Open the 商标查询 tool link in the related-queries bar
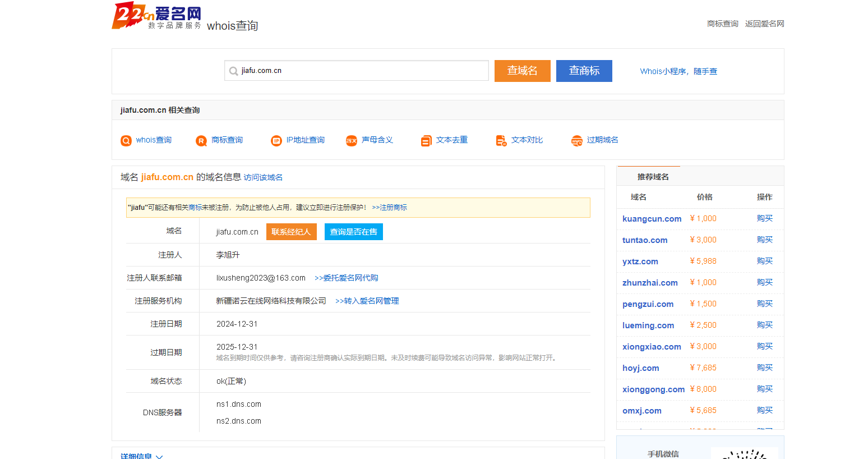Viewport: 868px width, 459px height. click(227, 140)
